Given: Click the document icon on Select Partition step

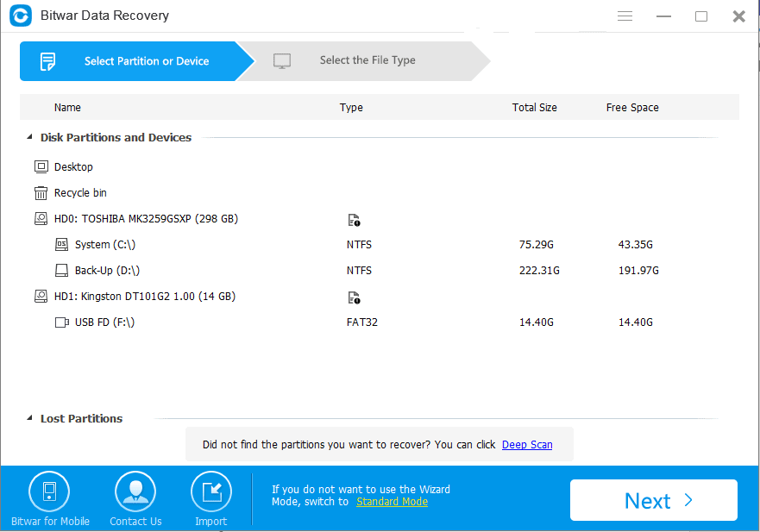Looking at the screenshot, I should (x=47, y=61).
